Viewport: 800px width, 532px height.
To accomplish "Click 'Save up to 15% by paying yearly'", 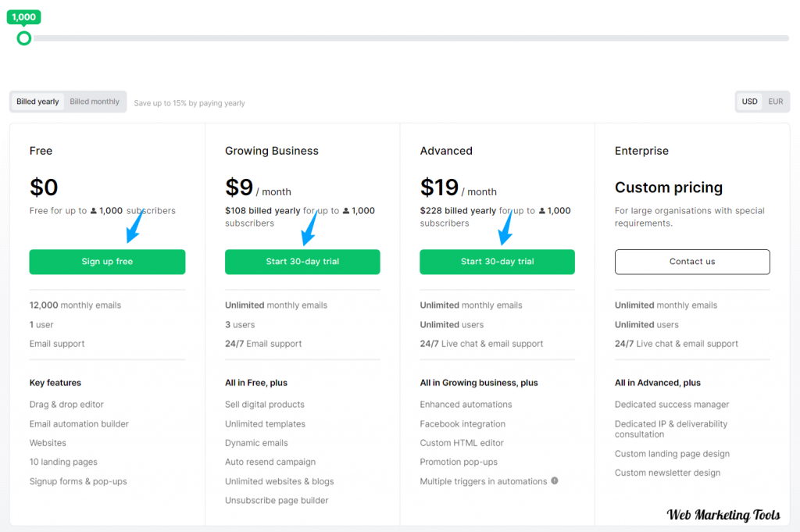I will [x=189, y=103].
